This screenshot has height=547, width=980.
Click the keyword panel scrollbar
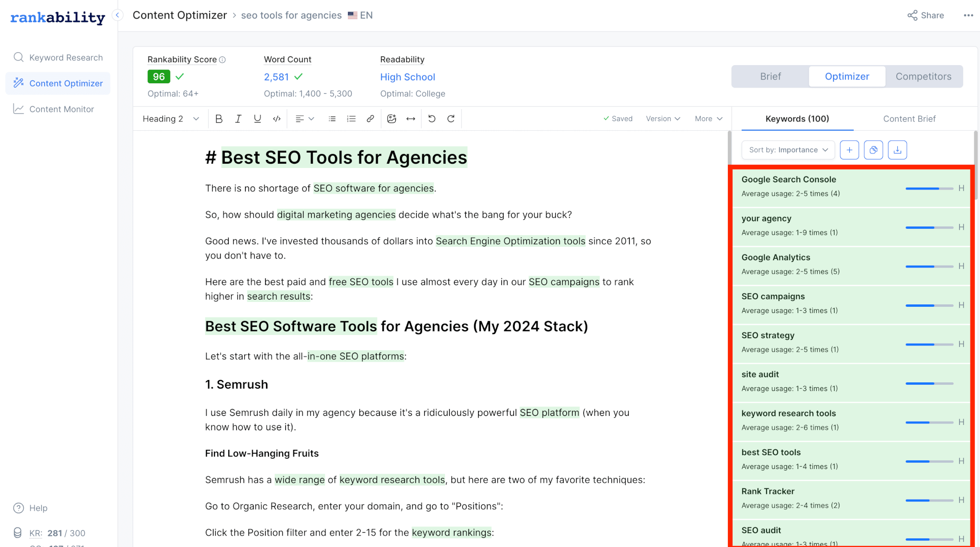975,165
